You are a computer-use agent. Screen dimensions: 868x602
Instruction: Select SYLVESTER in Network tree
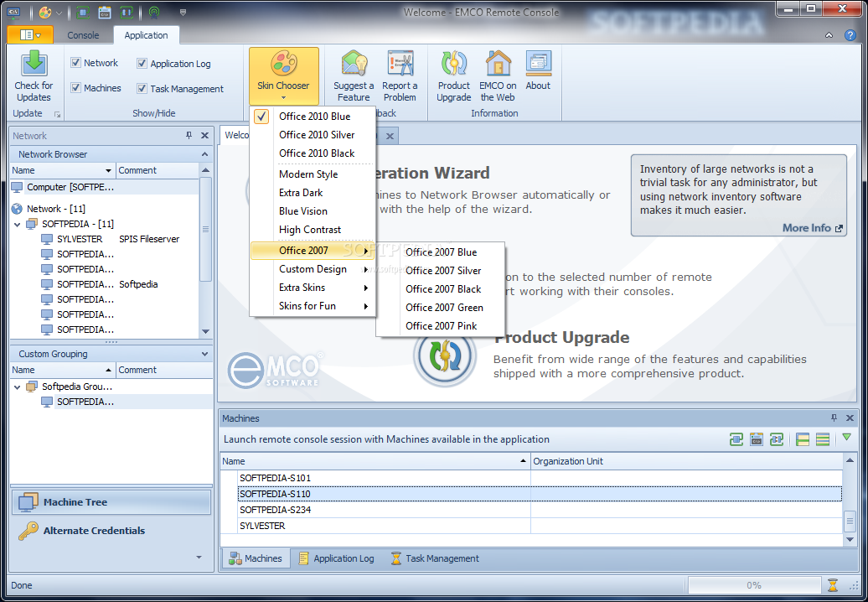click(80, 239)
